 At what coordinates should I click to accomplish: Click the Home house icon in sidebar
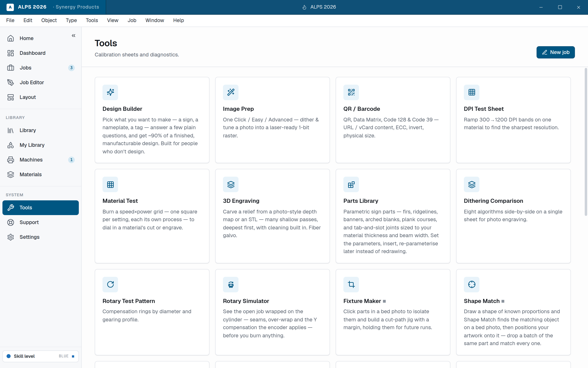[10, 38]
